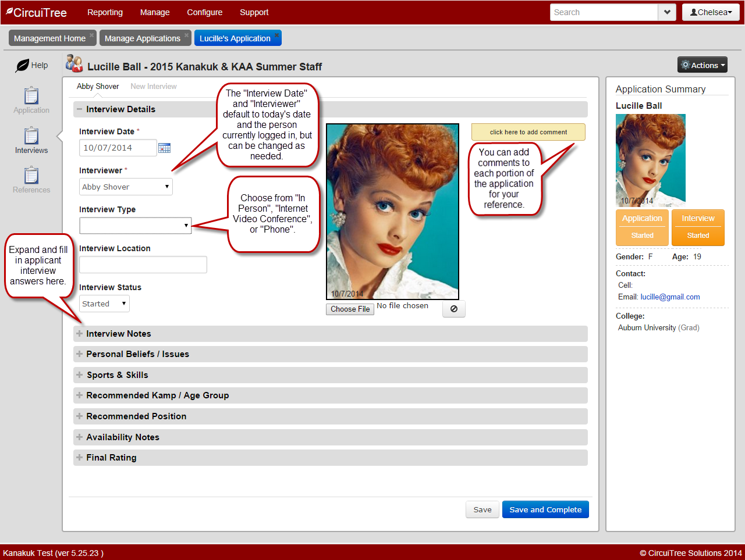Collapse the Interview Details section
Image resolution: width=745 pixels, height=560 pixels.
click(x=80, y=109)
